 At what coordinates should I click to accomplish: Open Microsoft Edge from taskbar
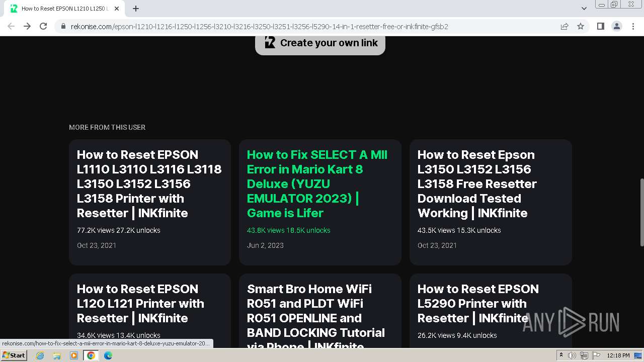[x=108, y=355]
